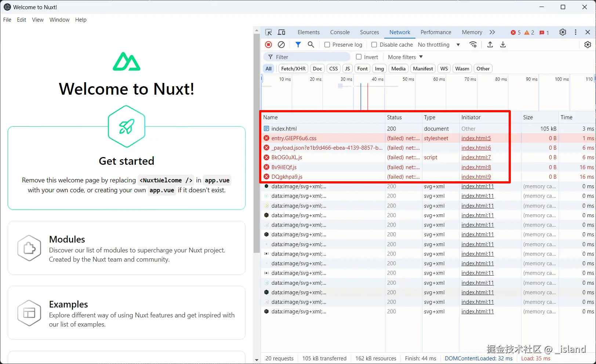The width and height of the screenshot is (596, 364).
Task: Open network conditions wifi icon
Action: click(473, 44)
